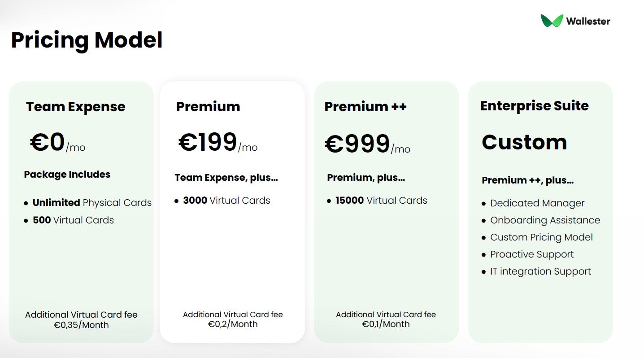Click the Pricing Model heading
Screen dimensions: 644x358
[87, 40]
